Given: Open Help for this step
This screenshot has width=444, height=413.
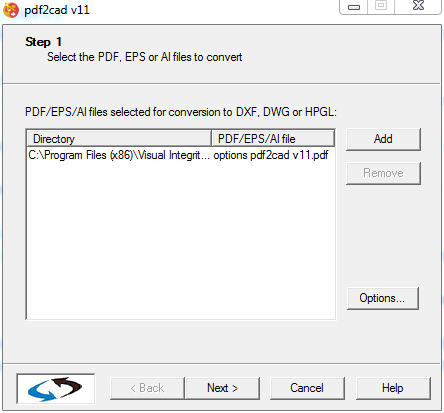Looking at the screenshot, I should pyautogui.click(x=393, y=388).
